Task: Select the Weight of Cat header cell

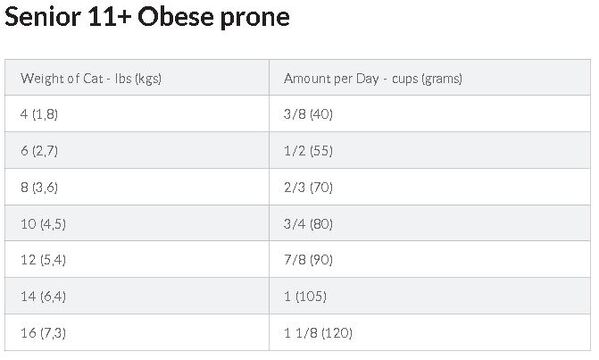Action: [x=137, y=78]
